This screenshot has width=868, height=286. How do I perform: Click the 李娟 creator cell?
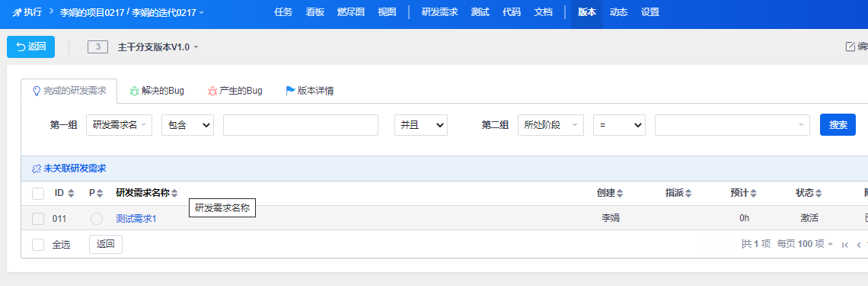pyautogui.click(x=611, y=218)
